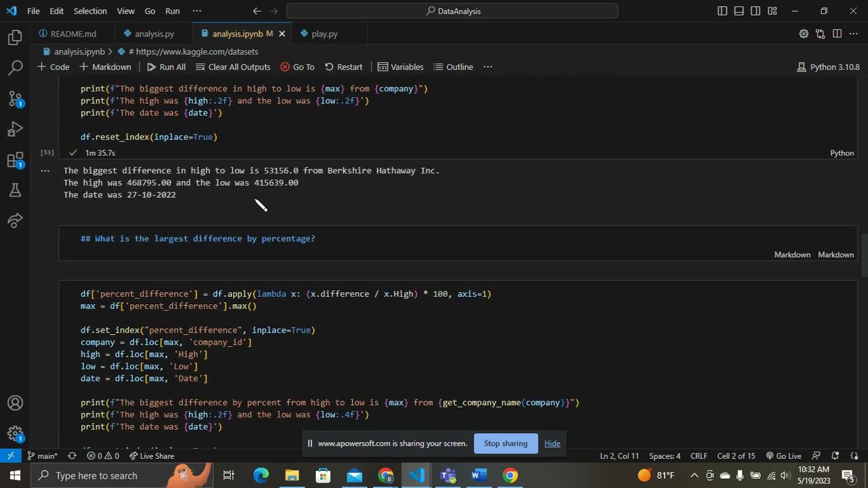This screenshot has height=488, width=868.
Task: Open the cell output ellipsis actions
Action: pyautogui.click(x=45, y=171)
